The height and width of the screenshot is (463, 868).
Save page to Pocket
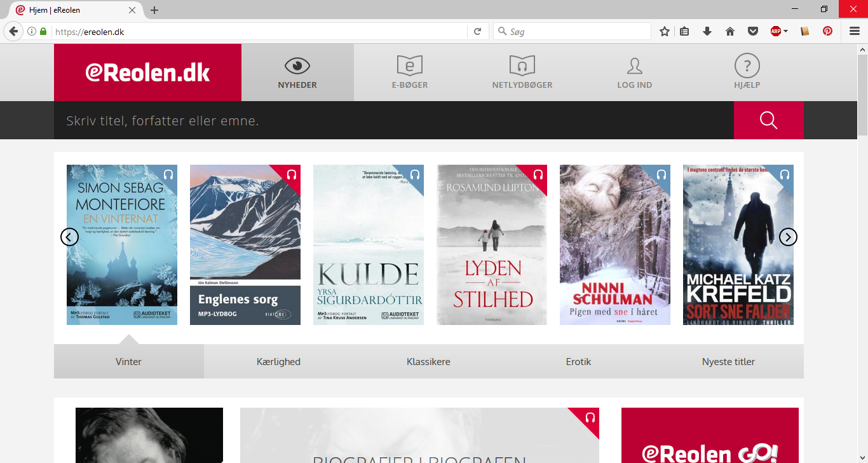753,31
